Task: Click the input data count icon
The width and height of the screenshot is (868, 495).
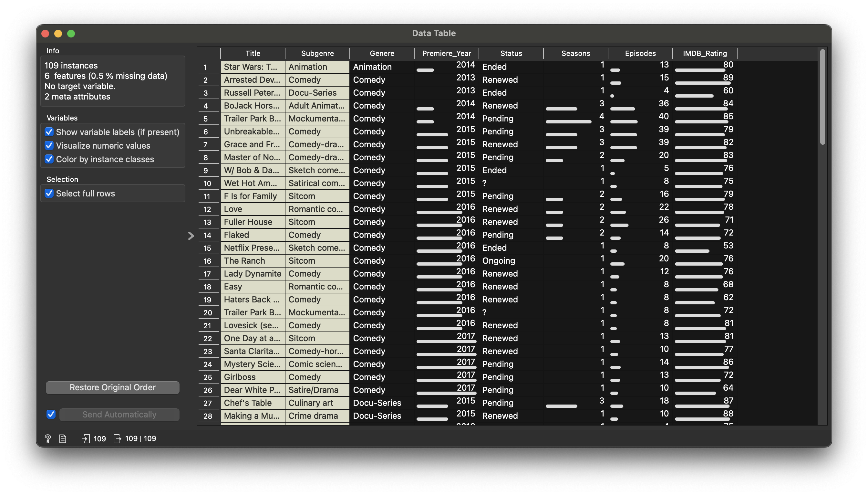Action: pyautogui.click(x=86, y=438)
